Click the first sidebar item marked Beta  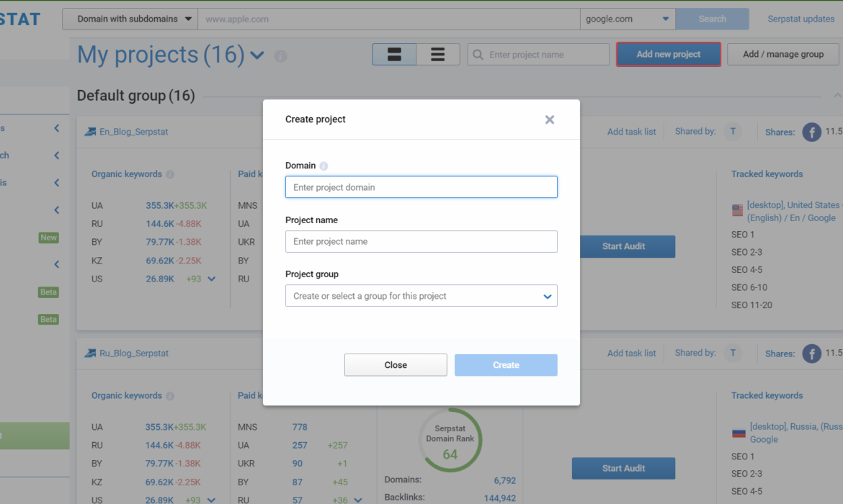click(x=48, y=292)
